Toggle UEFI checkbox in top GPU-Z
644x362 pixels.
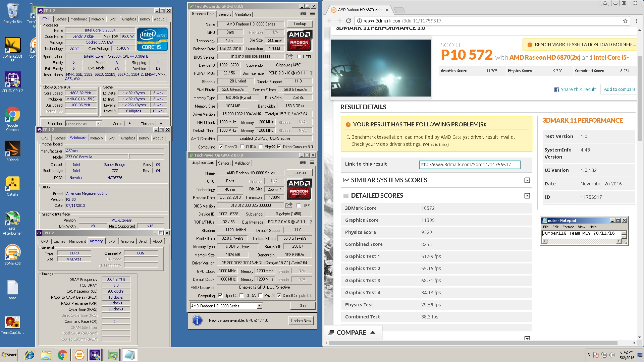(299, 57)
